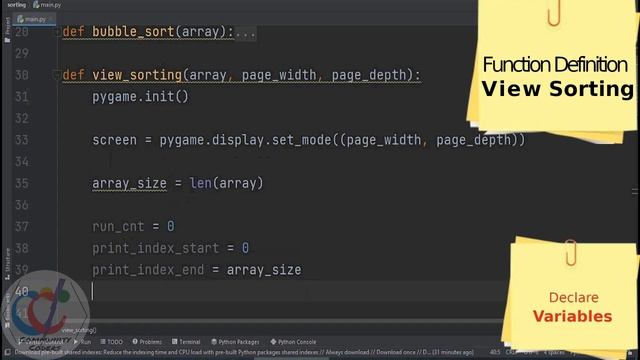This screenshot has width=640, height=360.
Task: Click the len builtin call on line 35
Action: 200,183
